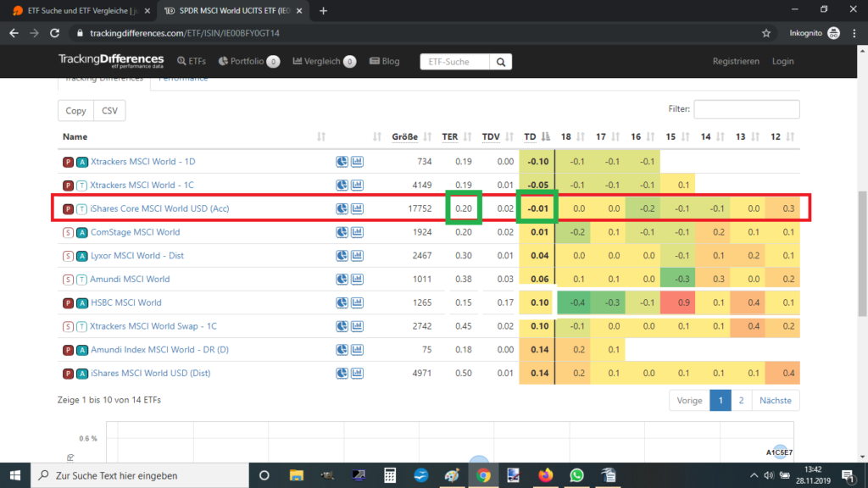This screenshot has width=868, height=488.
Task: Open Lyxor MSCI World - Dist link
Action: point(136,256)
